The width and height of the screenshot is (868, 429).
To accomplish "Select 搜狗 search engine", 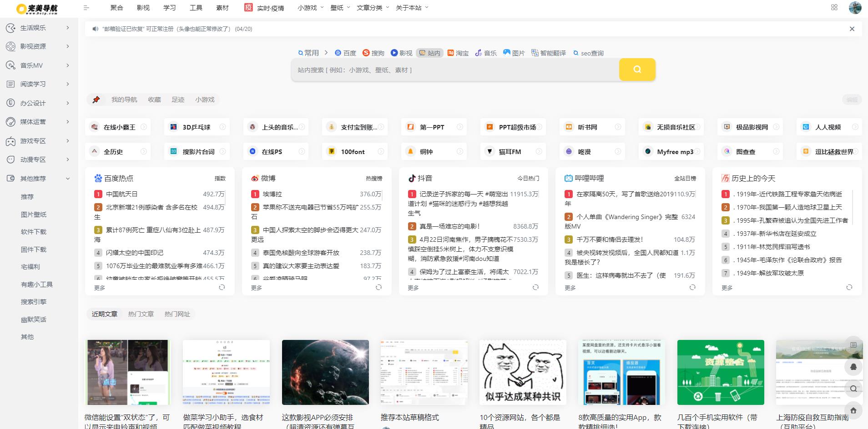I will click(x=373, y=53).
